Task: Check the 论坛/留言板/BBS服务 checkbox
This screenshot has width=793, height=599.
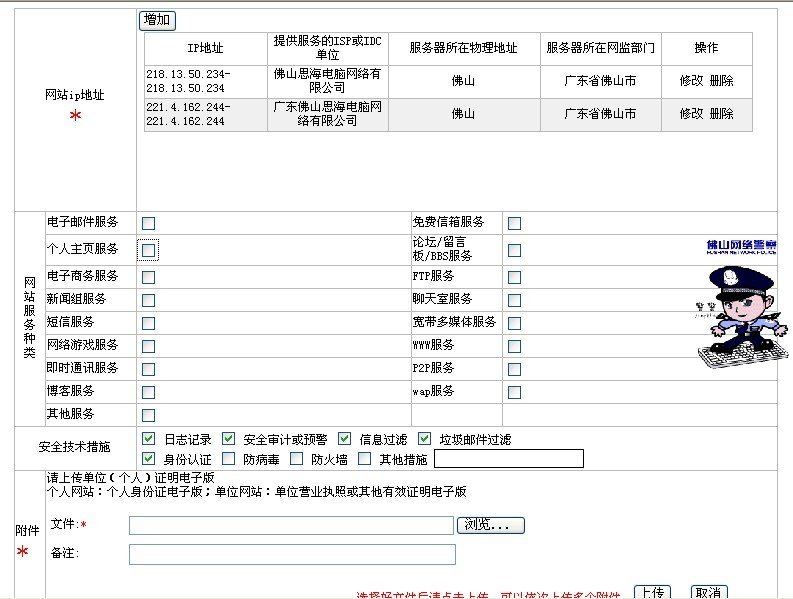Action: (x=514, y=250)
